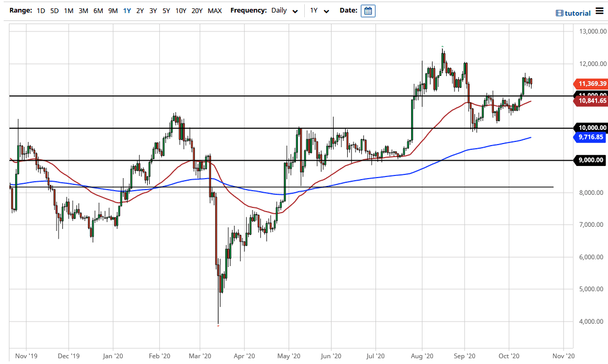The height and width of the screenshot is (364, 608).
Task: Select the 3M range
Action: point(83,10)
